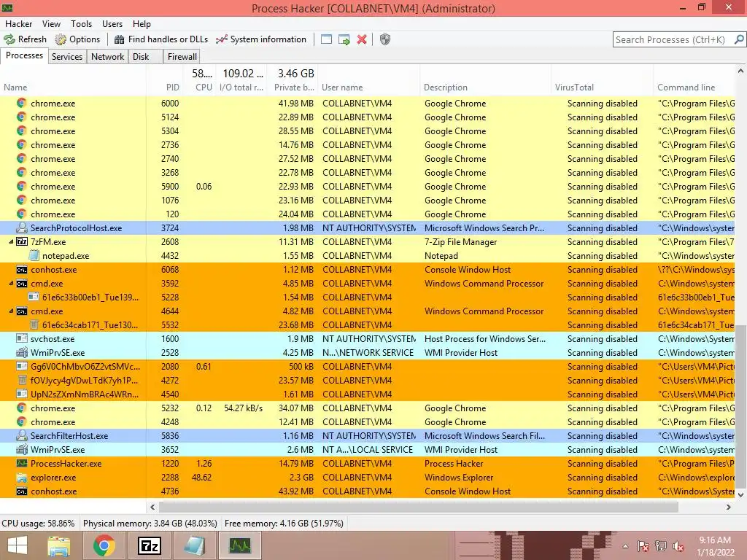The height and width of the screenshot is (560, 747).
Task: Collapse cmd.exe PID 4644 tree node
Action: click(x=11, y=311)
